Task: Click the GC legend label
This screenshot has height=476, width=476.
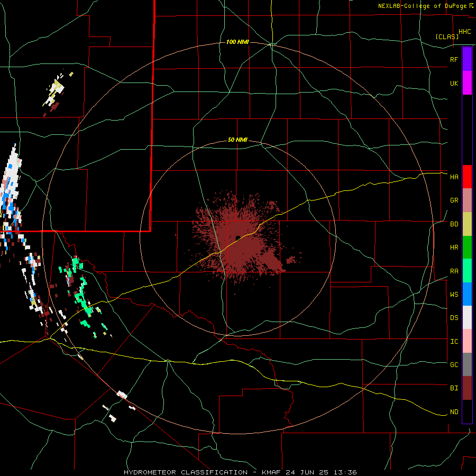Action: pos(454,364)
